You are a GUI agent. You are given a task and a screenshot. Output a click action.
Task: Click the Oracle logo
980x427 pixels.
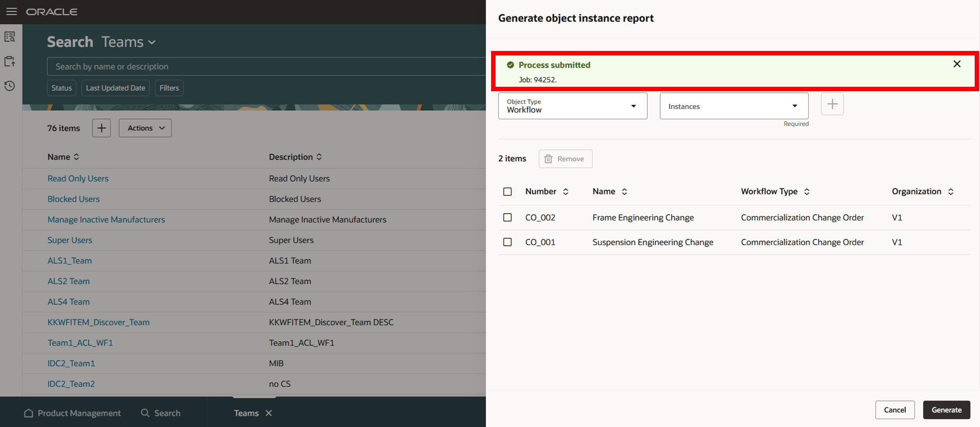[x=51, y=12]
